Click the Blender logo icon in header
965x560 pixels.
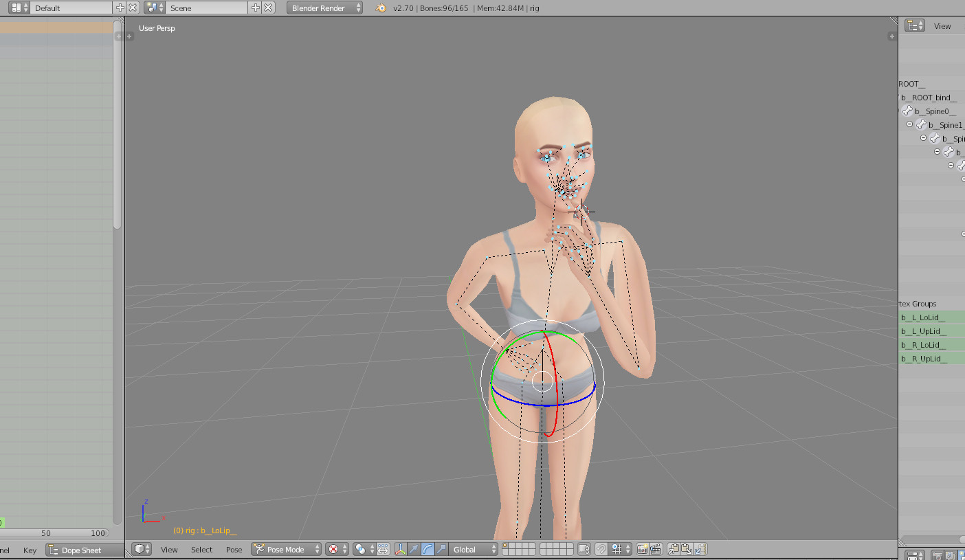381,8
